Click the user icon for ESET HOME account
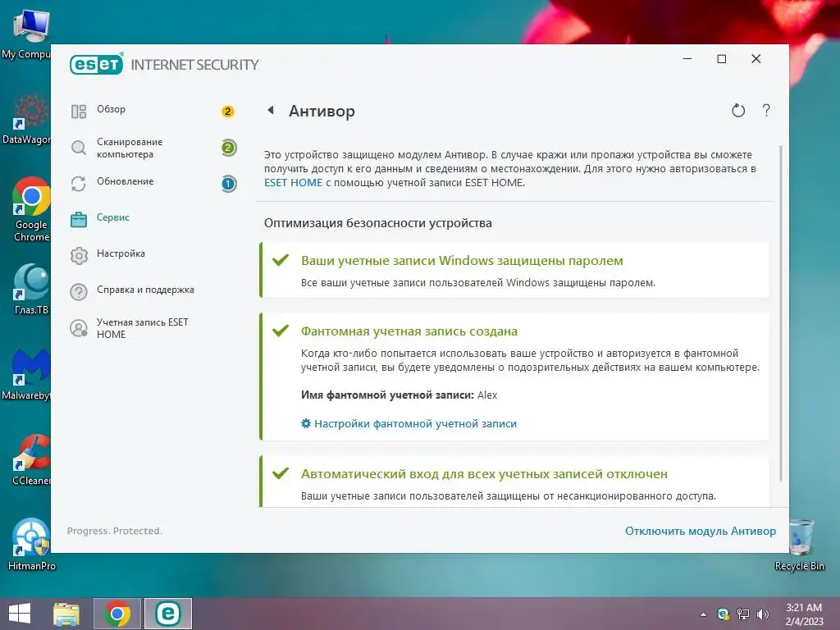 click(x=79, y=328)
